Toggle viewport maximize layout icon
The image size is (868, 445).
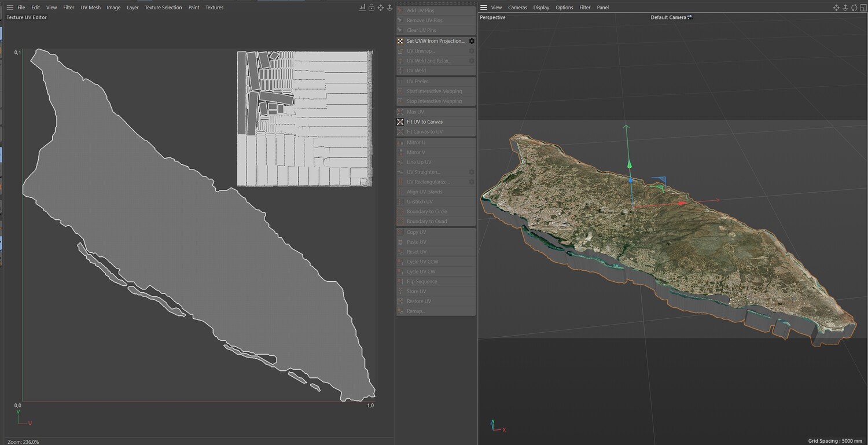click(862, 8)
